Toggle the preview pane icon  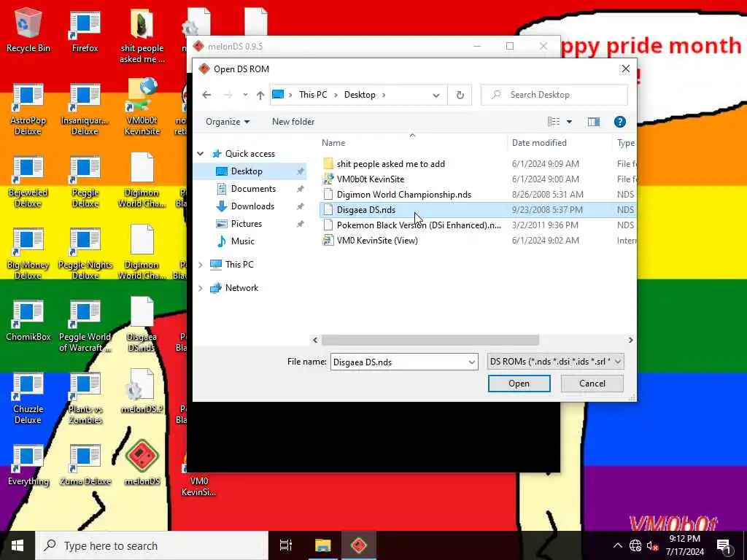pyautogui.click(x=594, y=122)
